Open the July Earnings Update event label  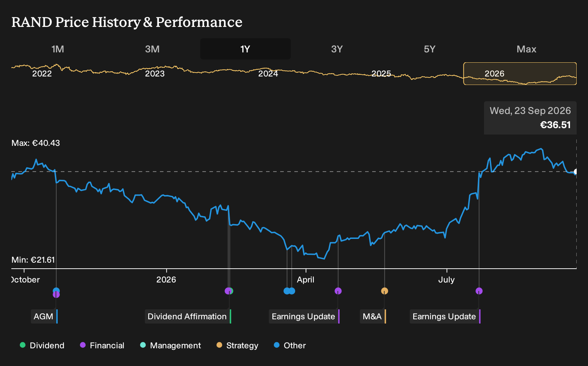click(445, 316)
